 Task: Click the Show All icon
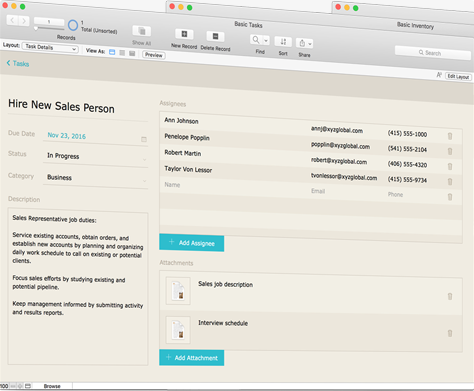coord(142,31)
